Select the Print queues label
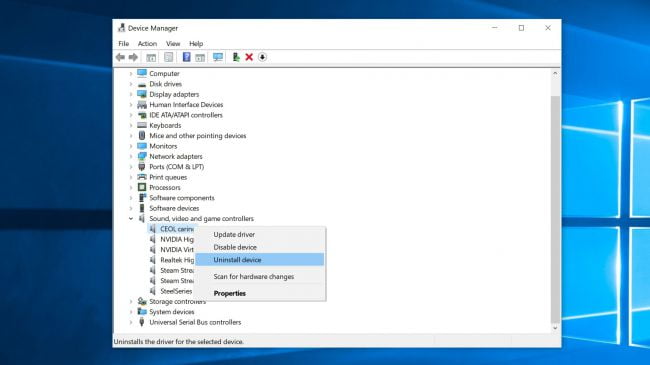The height and width of the screenshot is (365, 650). [x=168, y=177]
